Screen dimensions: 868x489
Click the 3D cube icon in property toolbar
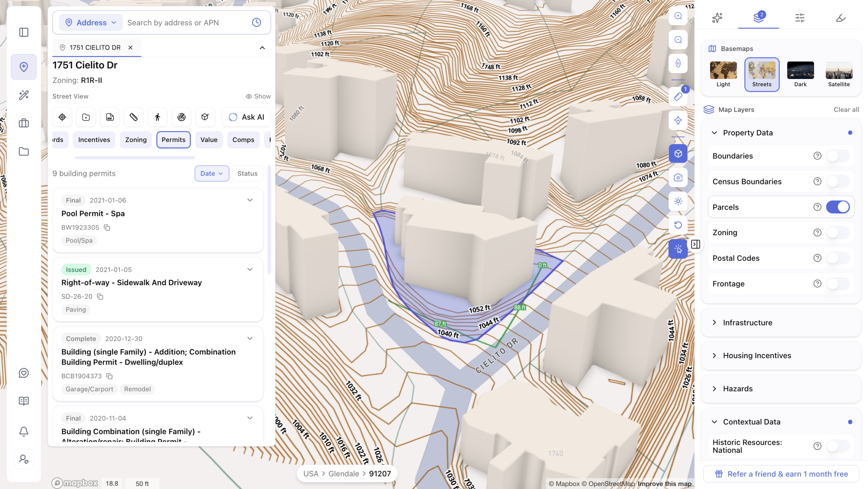click(x=205, y=117)
